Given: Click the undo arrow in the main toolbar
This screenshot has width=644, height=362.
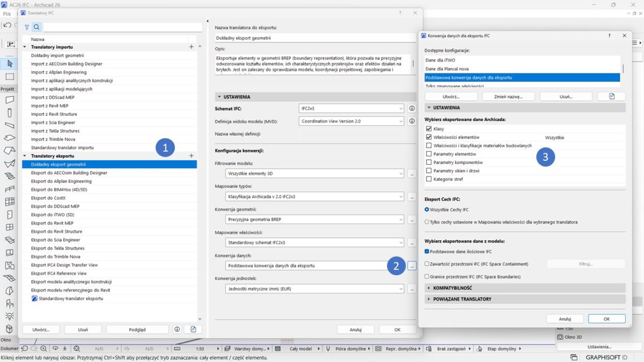Looking at the screenshot, I should point(7,25).
